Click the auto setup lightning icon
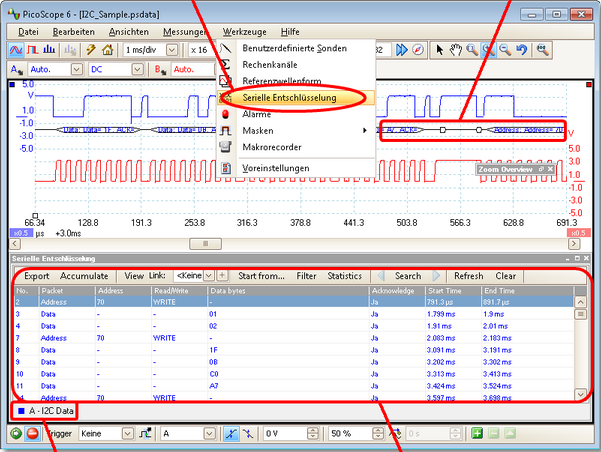The height and width of the screenshot is (452, 601). click(91, 50)
